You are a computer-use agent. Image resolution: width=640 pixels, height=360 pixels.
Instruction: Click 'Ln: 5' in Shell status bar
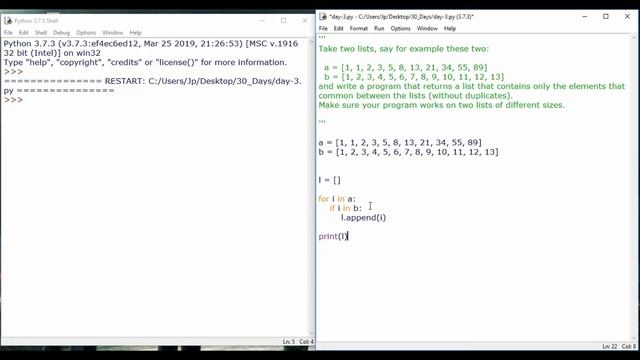(x=289, y=342)
